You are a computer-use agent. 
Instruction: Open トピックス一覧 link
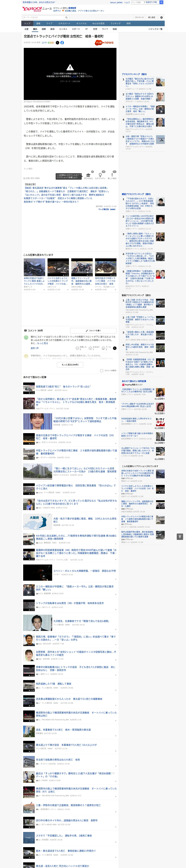coord(155,29)
